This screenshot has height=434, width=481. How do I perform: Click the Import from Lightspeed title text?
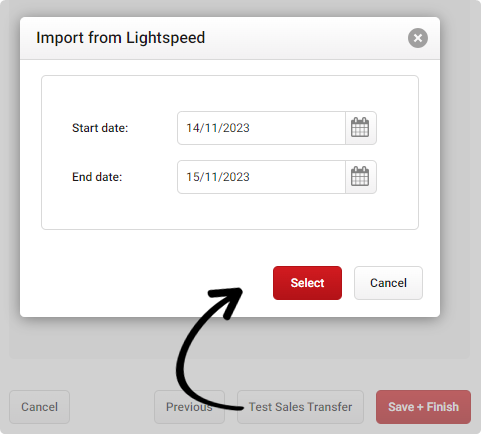(120, 38)
